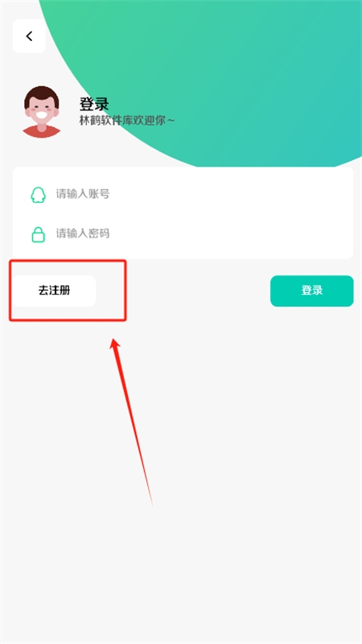Click the green padlock password icon
Screen dimensions: 362x644
38,234
